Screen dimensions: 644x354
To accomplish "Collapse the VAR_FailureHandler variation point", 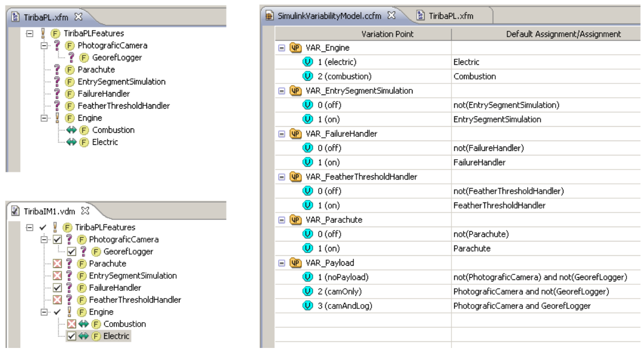I will click(x=281, y=134).
